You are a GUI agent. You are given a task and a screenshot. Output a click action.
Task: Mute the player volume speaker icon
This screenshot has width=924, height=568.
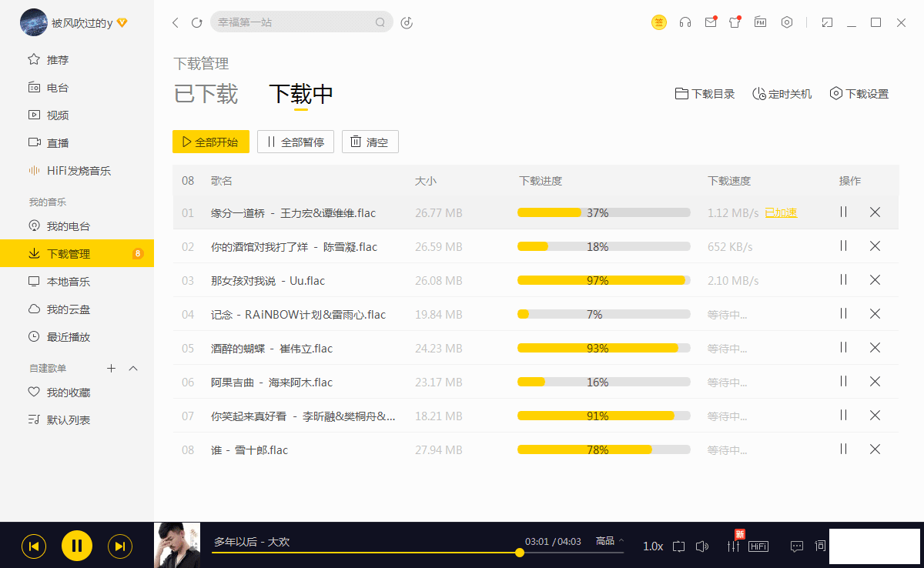click(x=701, y=546)
